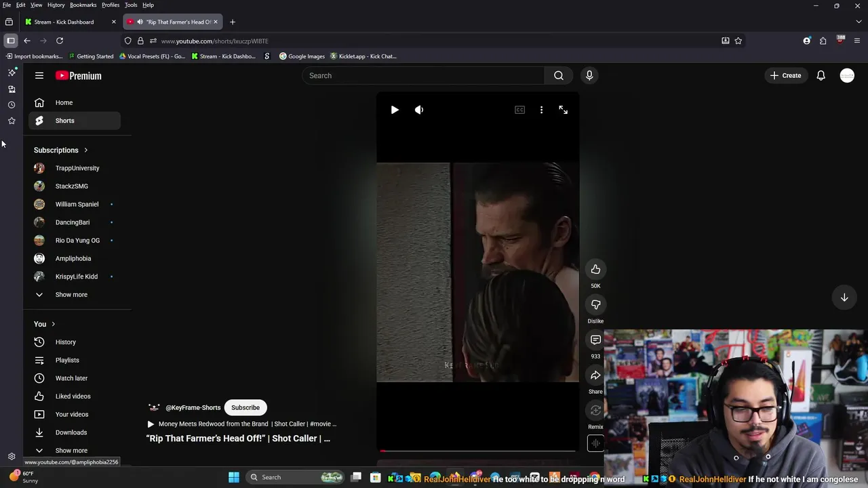Screen dimensions: 868x488
Task: Go back to the previous page
Action: [27, 41]
